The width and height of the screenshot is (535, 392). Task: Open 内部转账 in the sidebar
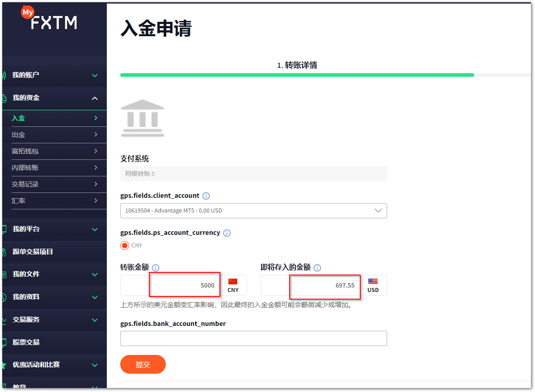tap(55, 168)
